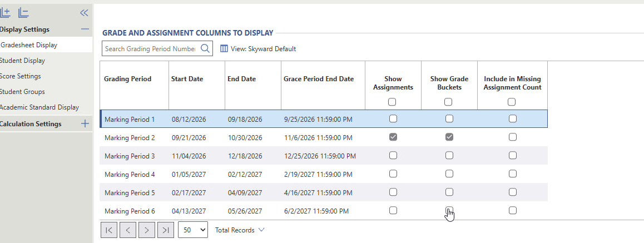Check Show Assignments for Marking Period 5
The height and width of the screenshot is (243, 644).
(393, 192)
